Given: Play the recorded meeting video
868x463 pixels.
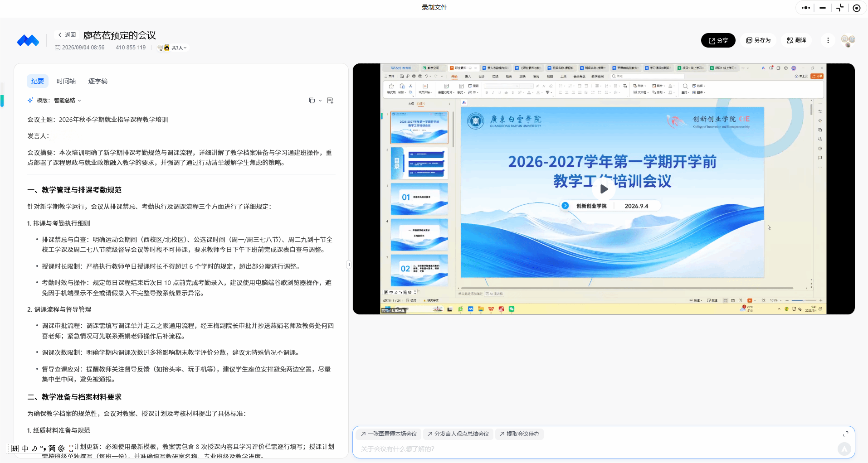Looking at the screenshot, I should pyautogui.click(x=604, y=189).
